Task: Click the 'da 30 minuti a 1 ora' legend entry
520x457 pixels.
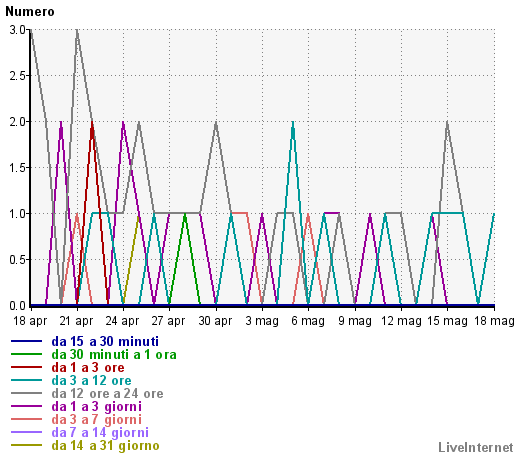Action: point(114,354)
